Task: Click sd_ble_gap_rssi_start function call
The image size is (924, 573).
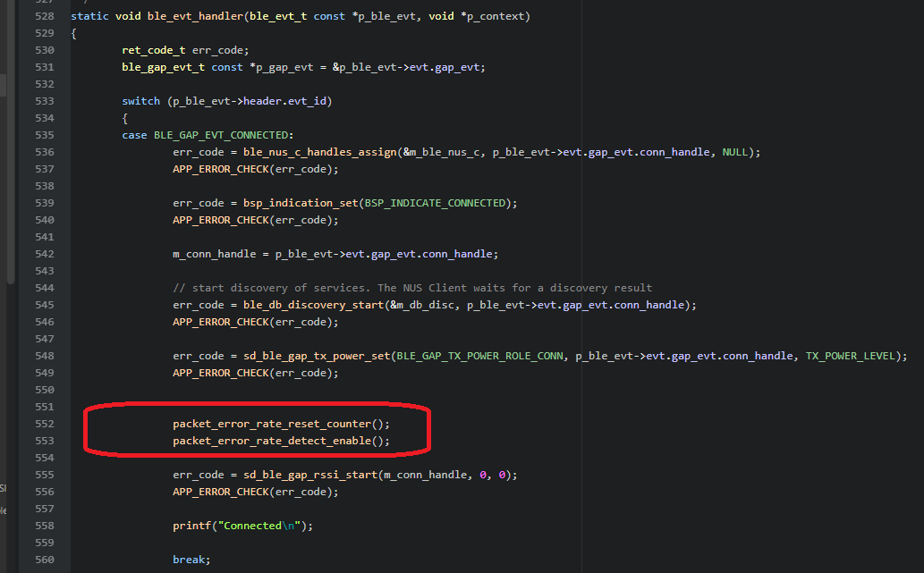Action: pyautogui.click(x=310, y=475)
